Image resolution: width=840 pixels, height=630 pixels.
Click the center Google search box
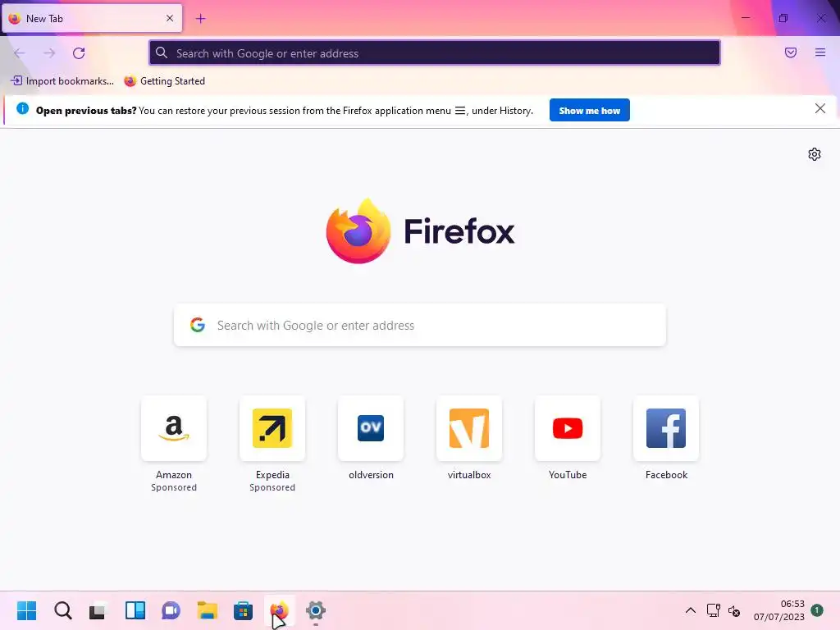(x=420, y=325)
